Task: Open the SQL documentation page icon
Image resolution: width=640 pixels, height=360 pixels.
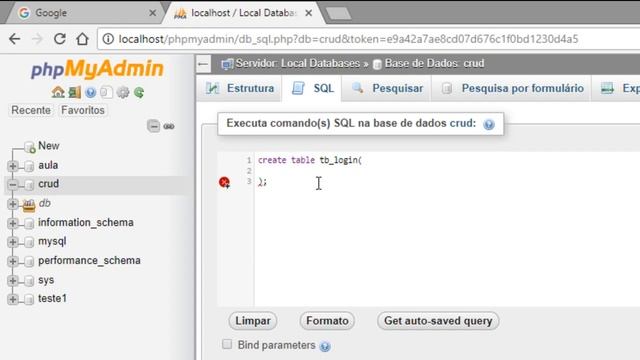Action: (106, 92)
